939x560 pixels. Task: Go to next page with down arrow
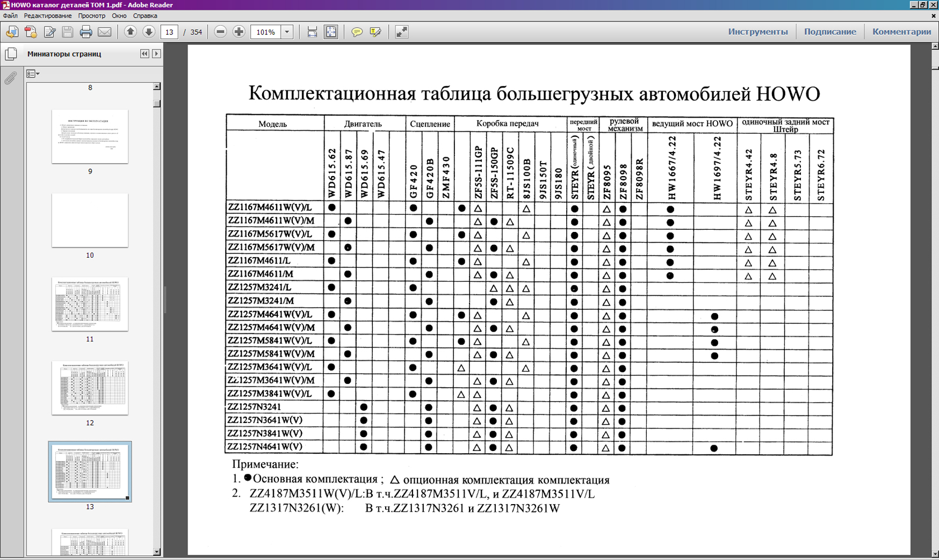[149, 32]
